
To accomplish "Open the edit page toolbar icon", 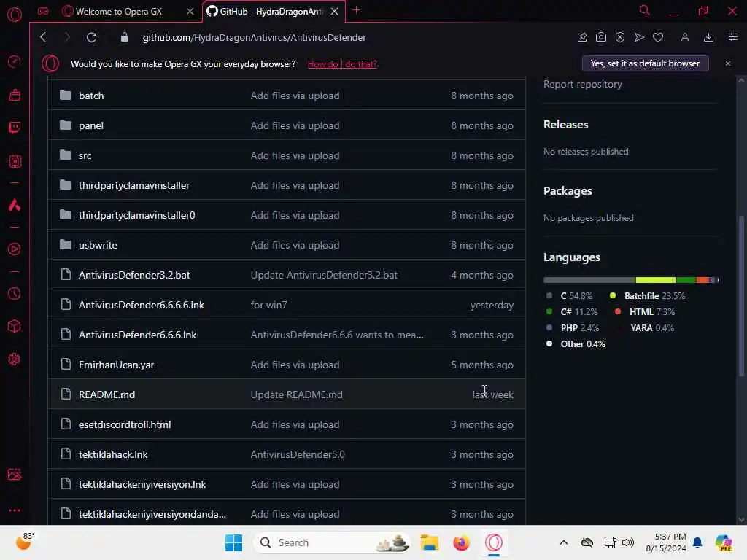I will (581, 37).
